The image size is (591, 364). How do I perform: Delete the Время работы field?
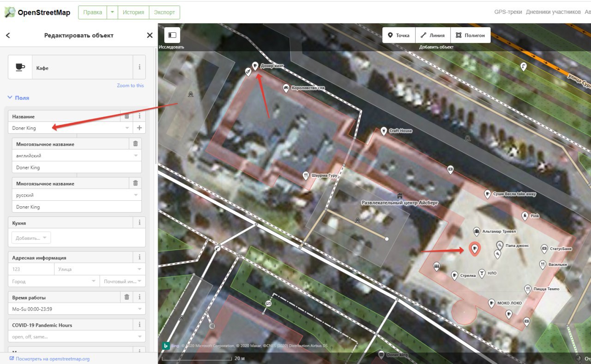tap(127, 297)
